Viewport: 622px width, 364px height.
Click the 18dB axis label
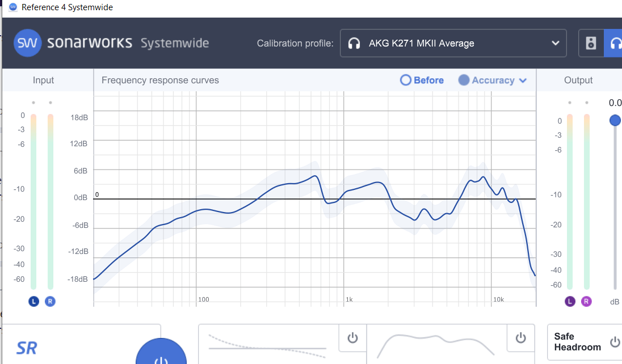click(79, 117)
